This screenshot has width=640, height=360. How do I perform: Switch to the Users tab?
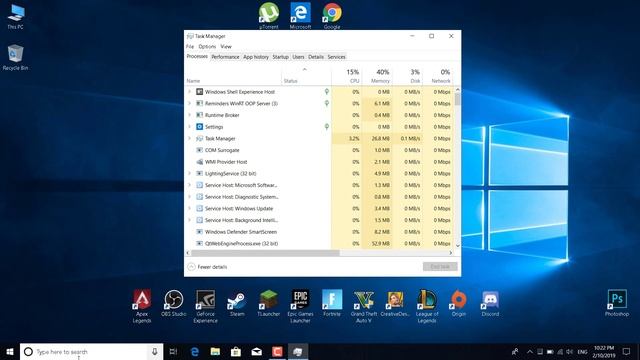(x=298, y=57)
